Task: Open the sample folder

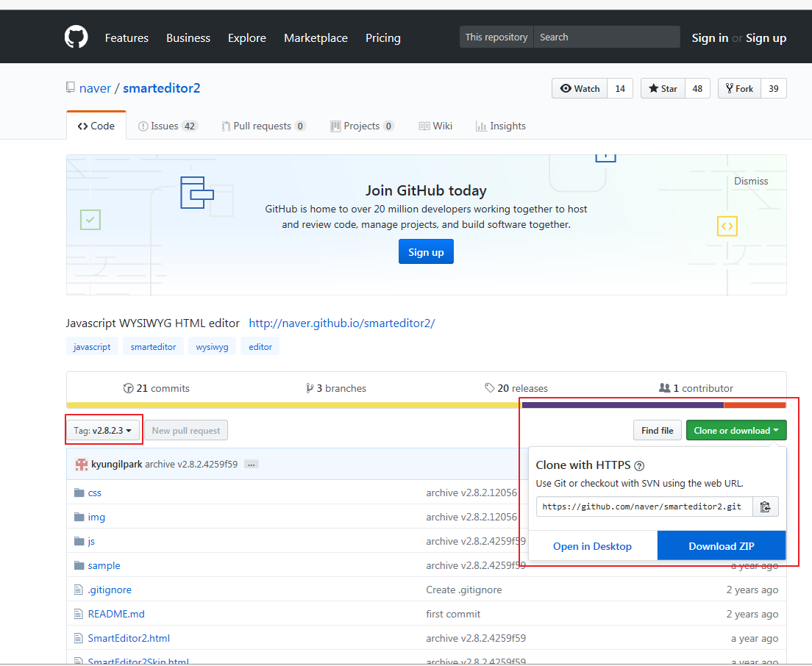Action: pos(104,565)
